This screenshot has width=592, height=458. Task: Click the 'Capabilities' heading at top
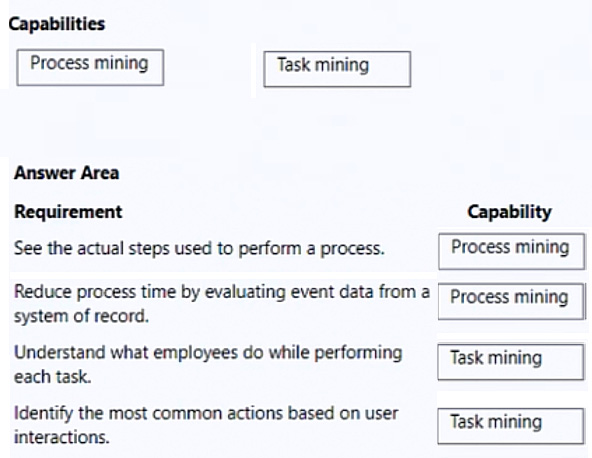[x=57, y=24]
